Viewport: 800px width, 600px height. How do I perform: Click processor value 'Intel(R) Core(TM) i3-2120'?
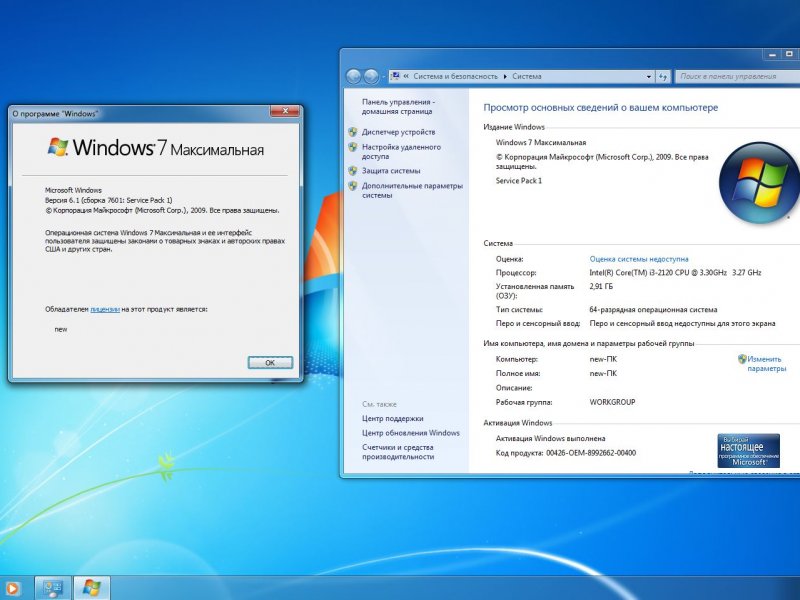(x=675, y=273)
